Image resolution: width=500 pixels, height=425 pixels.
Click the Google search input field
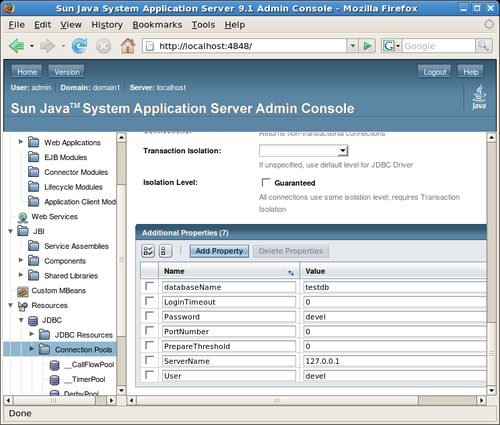click(438, 46)
